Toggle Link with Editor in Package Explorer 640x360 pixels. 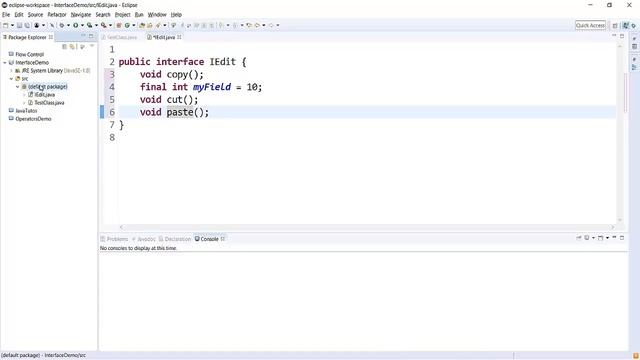pos(72,47)
